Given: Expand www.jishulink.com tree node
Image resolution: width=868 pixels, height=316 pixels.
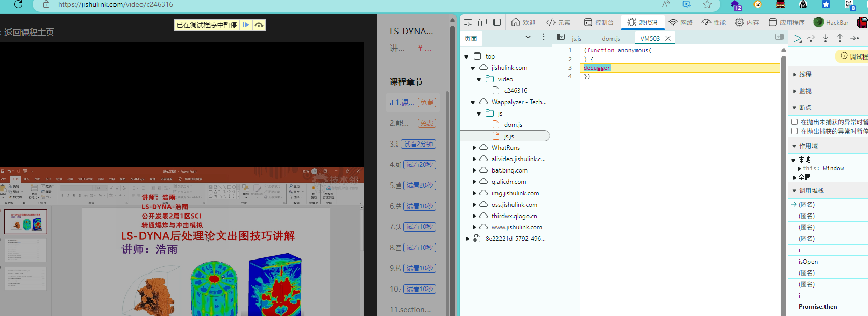Looking at the screenshot, I should tap(474, 227).
